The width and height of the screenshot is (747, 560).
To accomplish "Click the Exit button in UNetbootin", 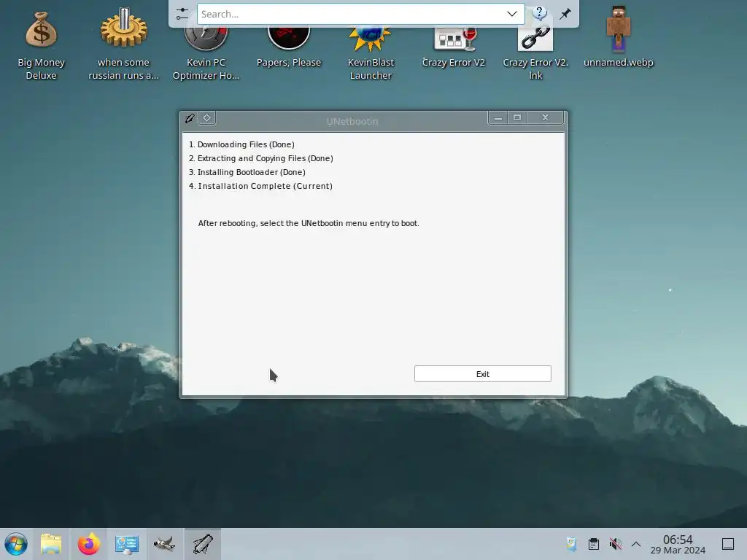I will pyautogui.click(x=483, y=374).
